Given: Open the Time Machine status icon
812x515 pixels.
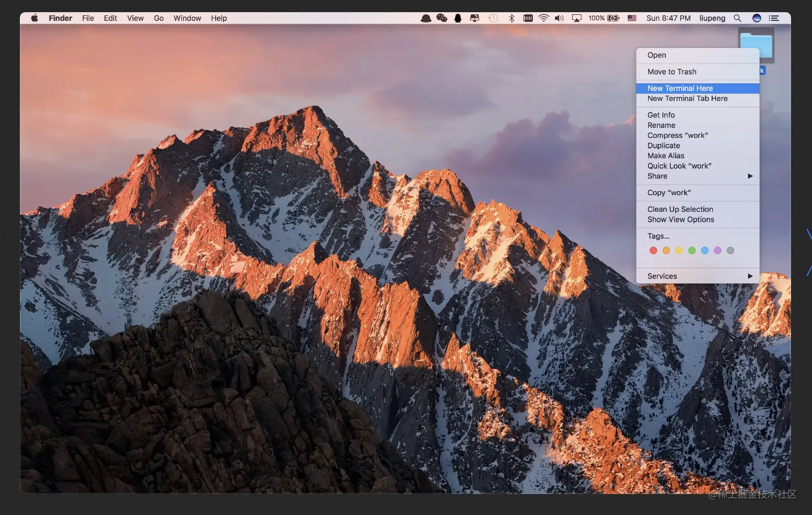Looking at the screenshot, I should click(x=493, y=18).
